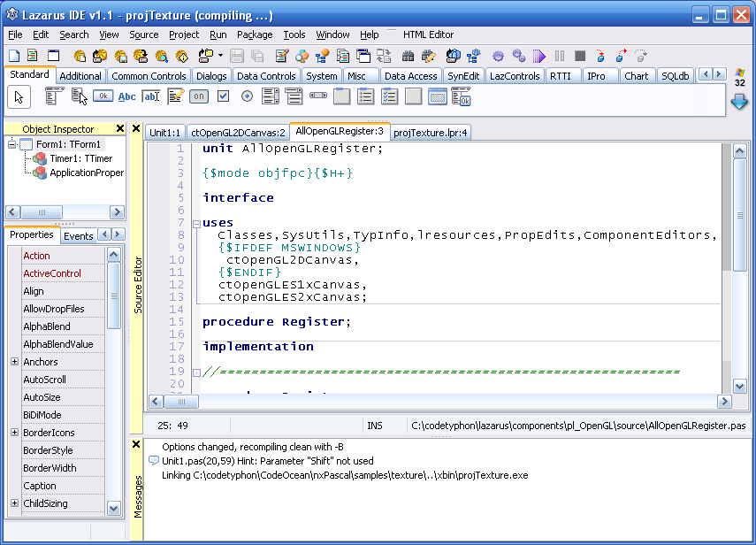Screen dimensions: 756x545
Task: Click the Step Into debug icon
Action: tap(600, 56)
